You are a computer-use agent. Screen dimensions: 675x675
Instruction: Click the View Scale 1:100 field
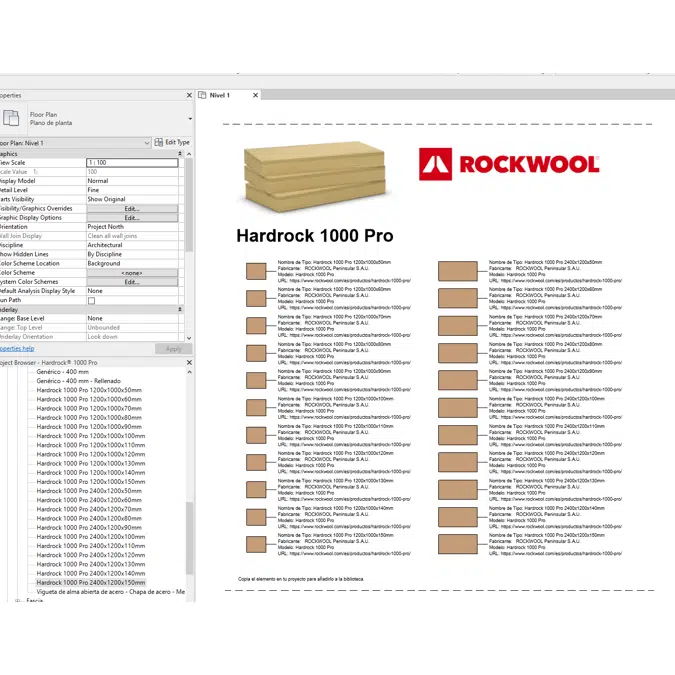pyautogui.click(x=132, y=163)
